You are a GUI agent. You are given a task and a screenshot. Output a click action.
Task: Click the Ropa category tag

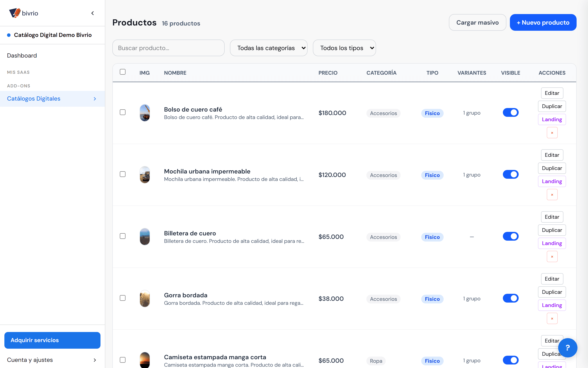click(376, 361)
